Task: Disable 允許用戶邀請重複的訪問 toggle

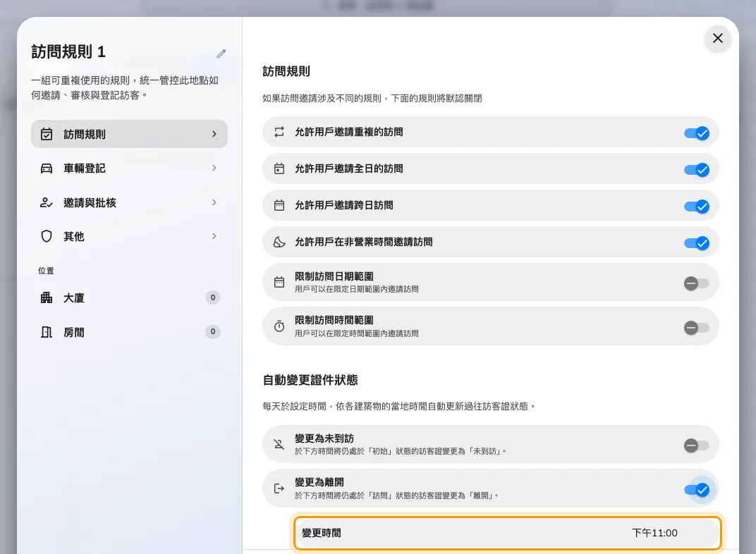Action: [697, 133]
